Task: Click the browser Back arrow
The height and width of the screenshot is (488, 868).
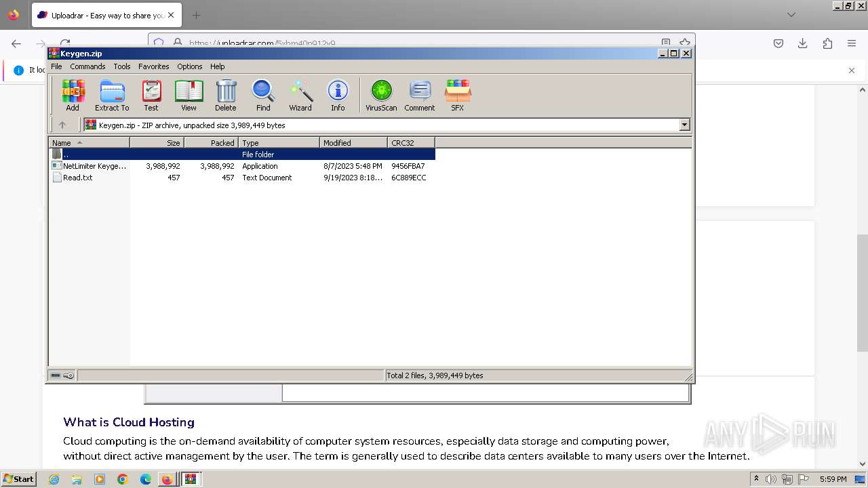Action: [16, 43]
